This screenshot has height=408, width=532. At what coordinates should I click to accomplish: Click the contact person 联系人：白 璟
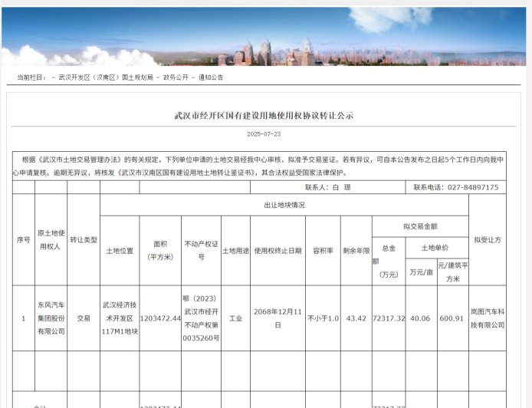(328, 187)
